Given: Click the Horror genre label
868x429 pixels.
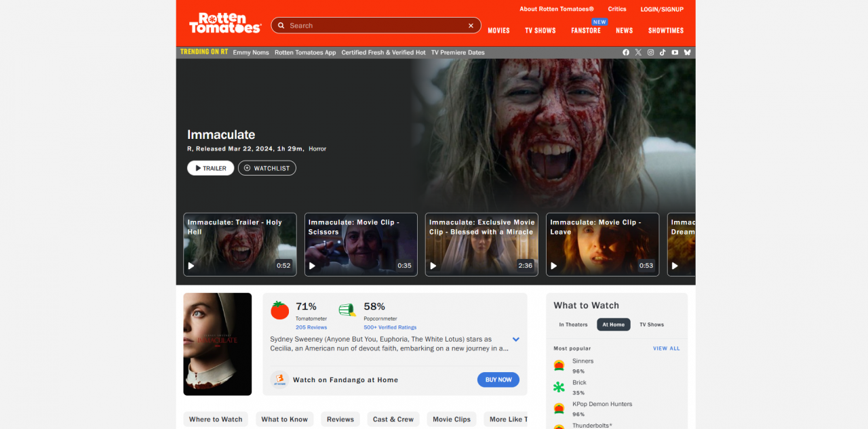Looking at the screenshot, I should click(317, 148).
